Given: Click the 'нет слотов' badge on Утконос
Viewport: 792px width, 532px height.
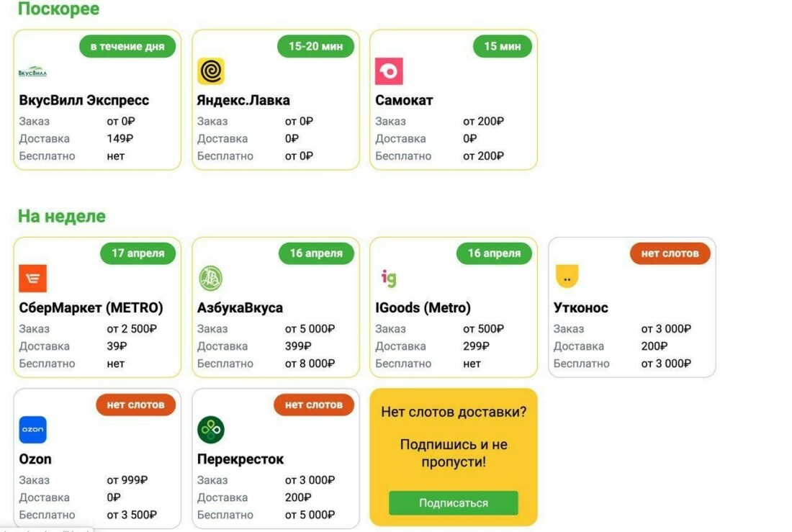Looking at the screenshot, I should [670, 253].
